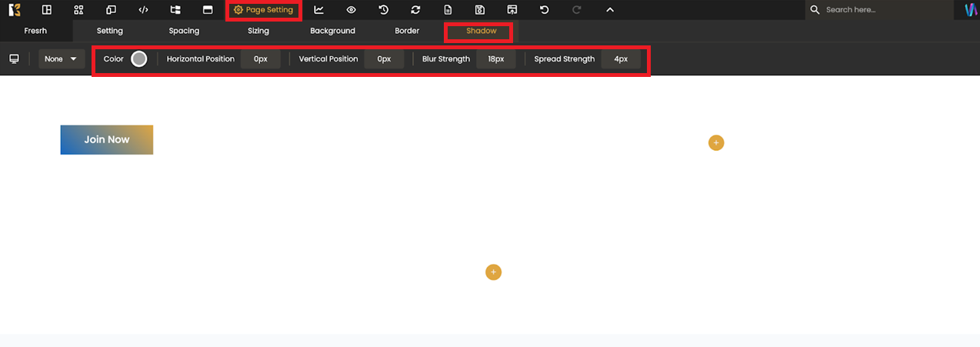Click the save disk icon
This screenshot has height=347, width=980.
pyautogui.click(x=480, y=10)
